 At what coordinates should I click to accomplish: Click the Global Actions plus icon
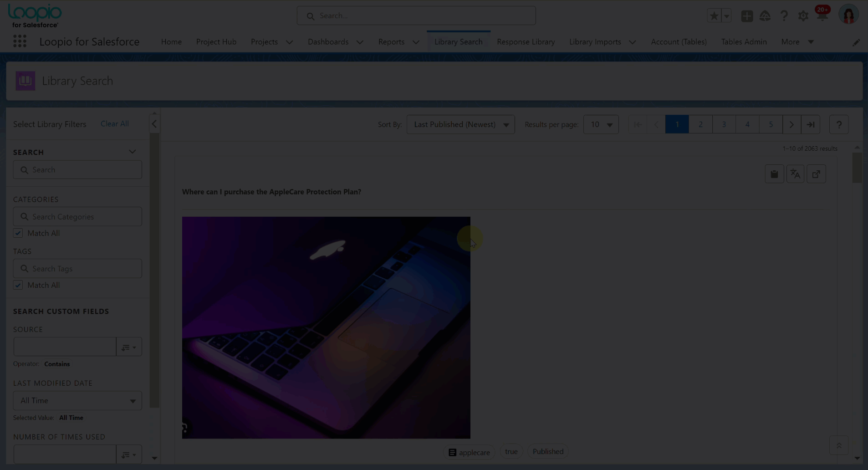coord(747,16)
